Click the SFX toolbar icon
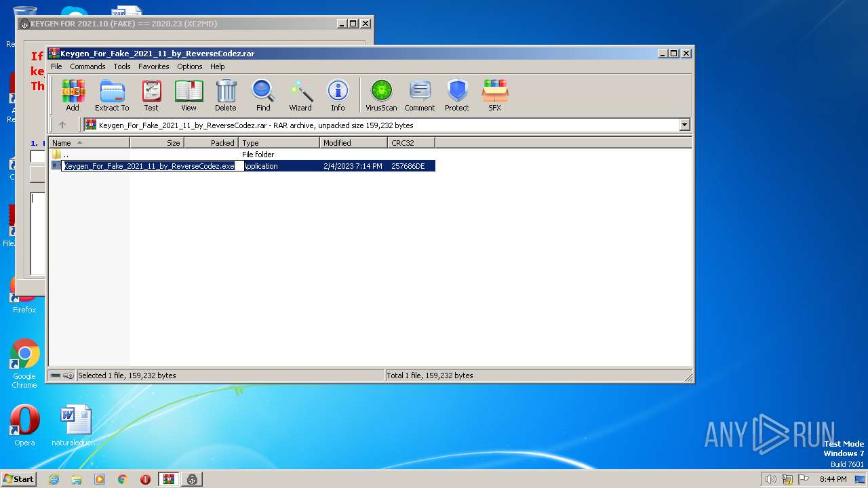 [x=495, y=95]
